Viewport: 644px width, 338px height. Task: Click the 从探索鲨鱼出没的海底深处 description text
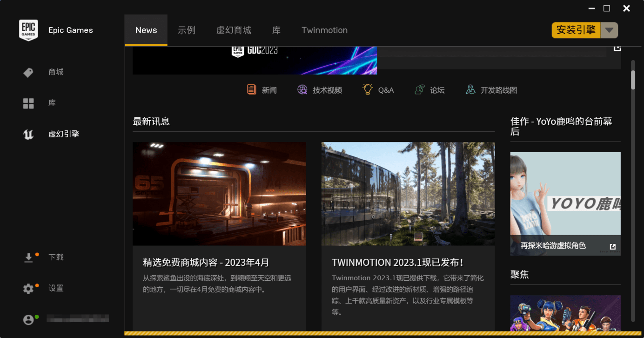217,284
